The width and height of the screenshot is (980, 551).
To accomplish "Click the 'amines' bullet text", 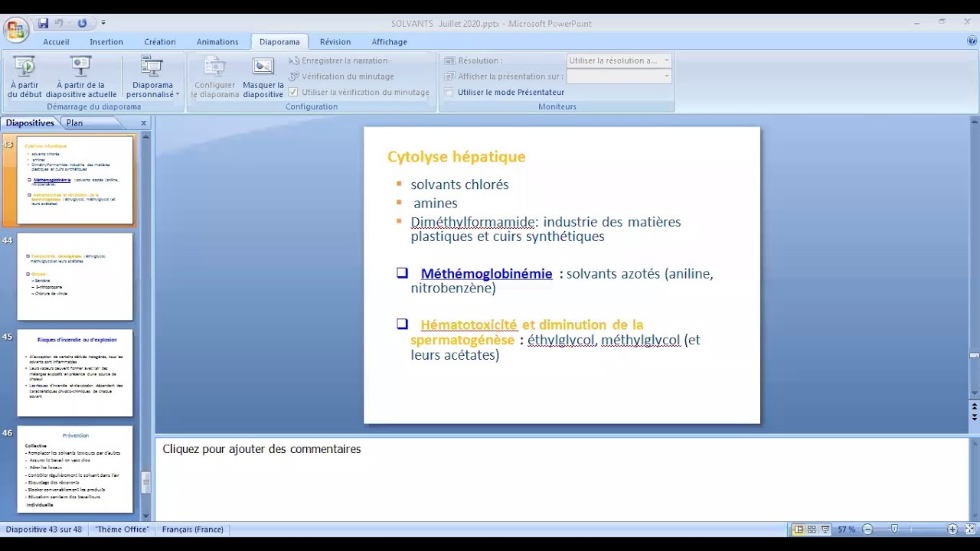I will [x=436, y=204].
